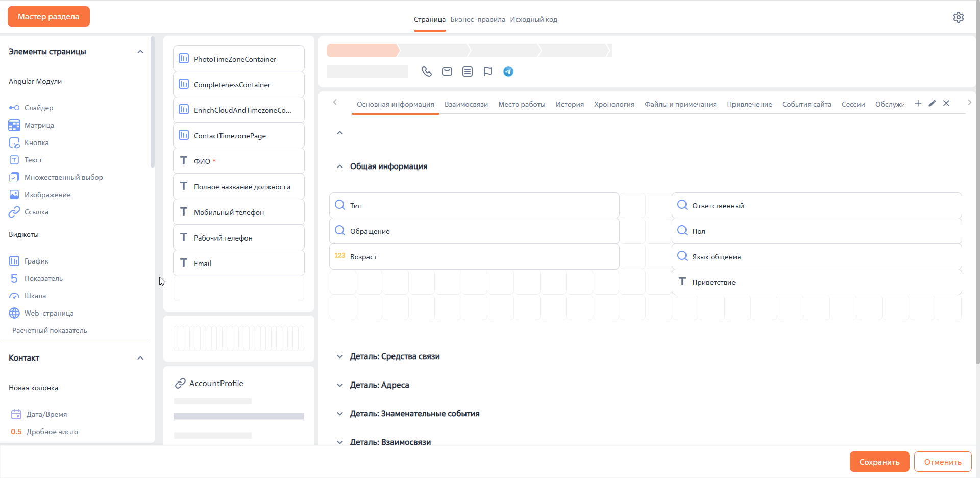Select the Ответственный lookup field
This screenshot has width=980, height=478.
point(816,205)
